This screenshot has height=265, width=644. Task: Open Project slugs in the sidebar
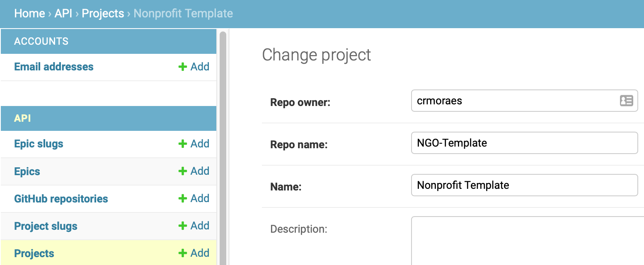coord(46,226)
